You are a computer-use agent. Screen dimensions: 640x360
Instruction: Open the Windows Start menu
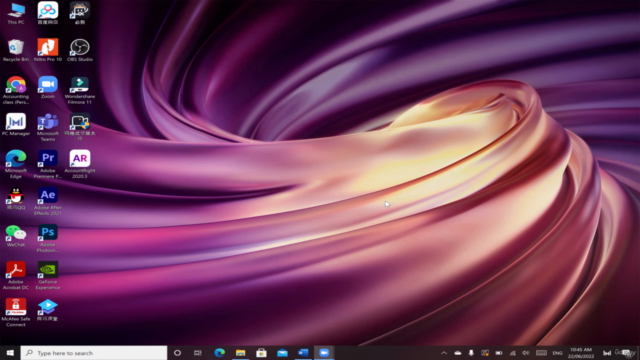point(10,353)
